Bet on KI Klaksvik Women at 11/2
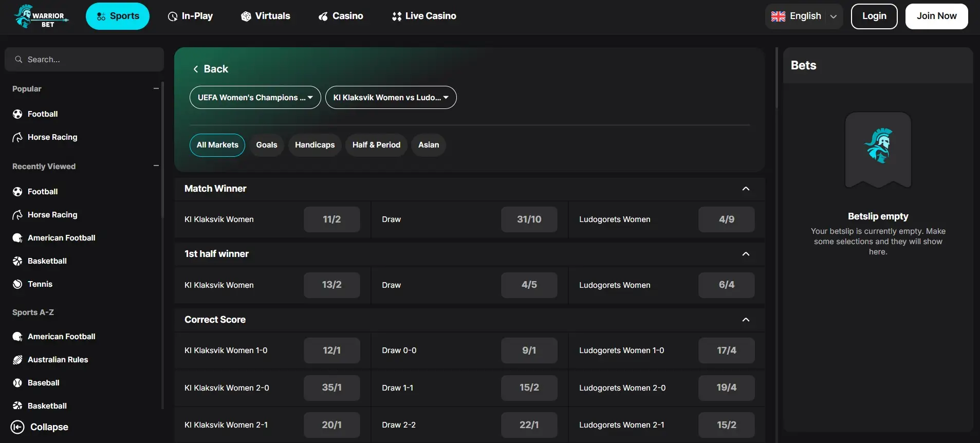Viewport: 980px width, 443px height. coord(332,219)
